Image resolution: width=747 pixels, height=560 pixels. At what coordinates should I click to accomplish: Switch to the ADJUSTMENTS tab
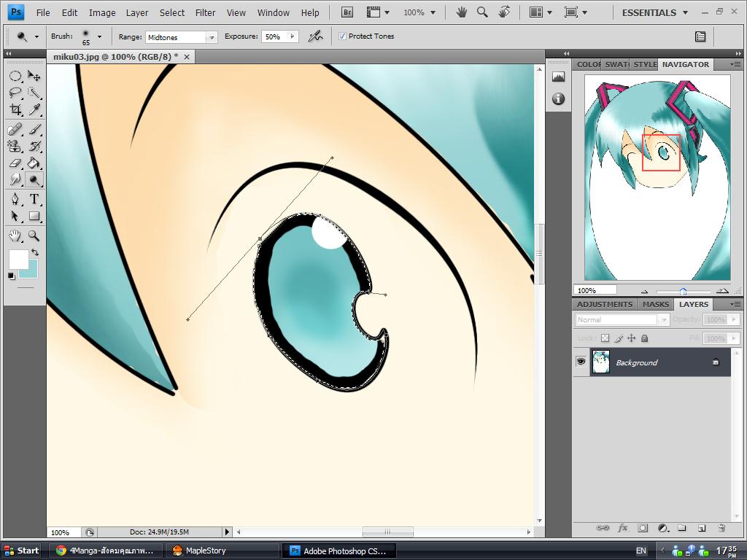[605, 304]
